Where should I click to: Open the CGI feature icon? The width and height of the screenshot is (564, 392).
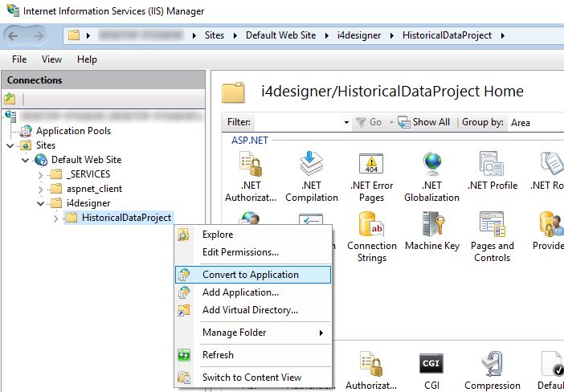click(431, 363)
